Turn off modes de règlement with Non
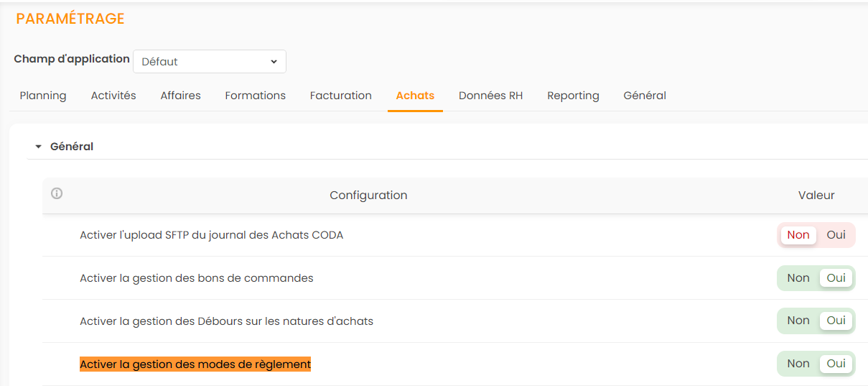 point(798,364)
